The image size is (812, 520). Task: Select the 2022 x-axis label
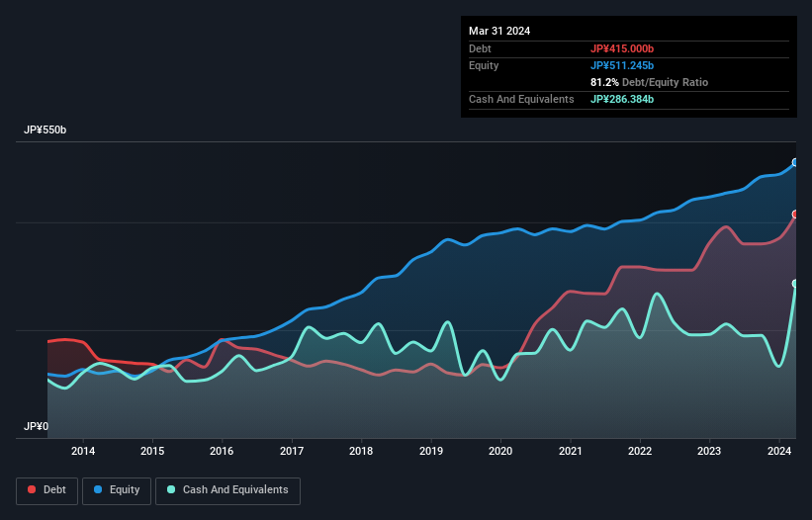641,452
